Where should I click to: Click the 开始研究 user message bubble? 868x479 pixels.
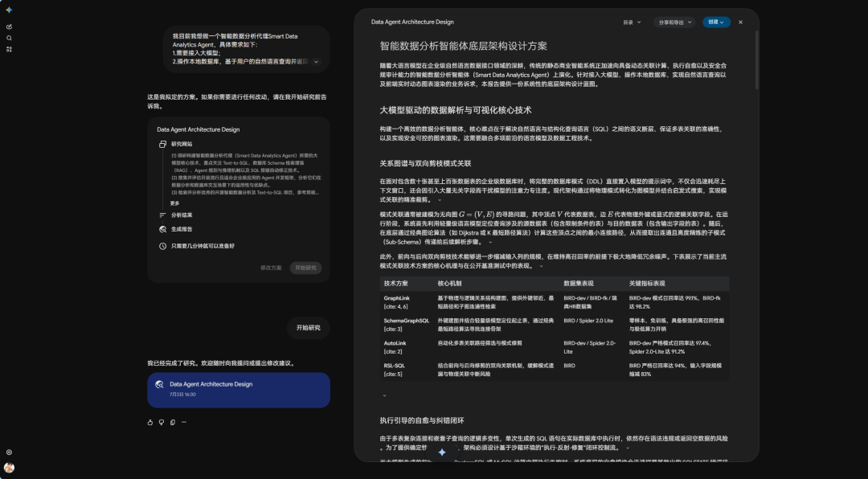pyautogui.click(x=309, y=328)
